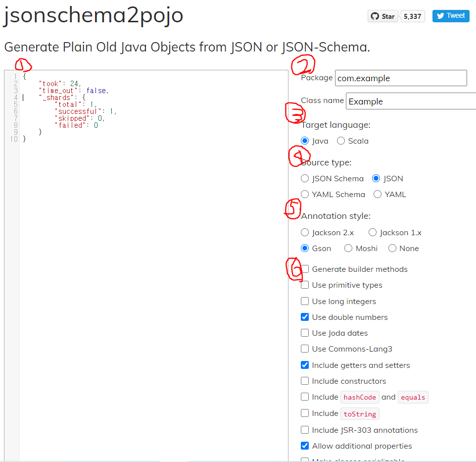Click the Class name text field
The image size is (476, 462).
pyautogui.click(x=411, y=101)
